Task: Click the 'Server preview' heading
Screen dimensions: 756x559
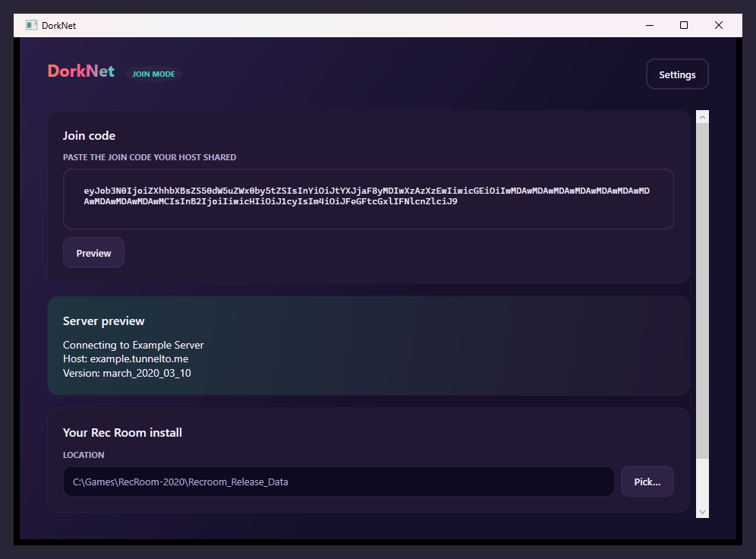Action: [104, 321]
